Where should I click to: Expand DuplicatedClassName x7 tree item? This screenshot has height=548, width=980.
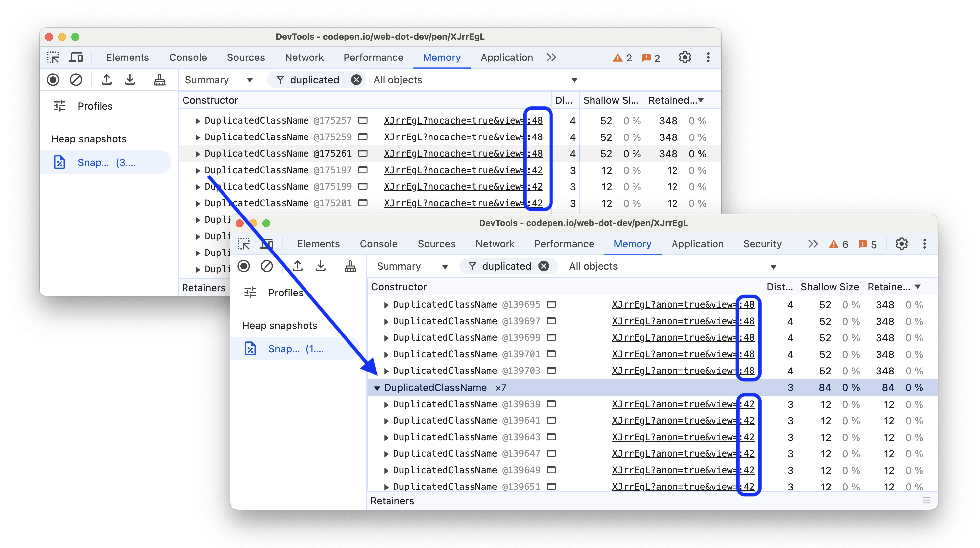click(x=375, y=387)
